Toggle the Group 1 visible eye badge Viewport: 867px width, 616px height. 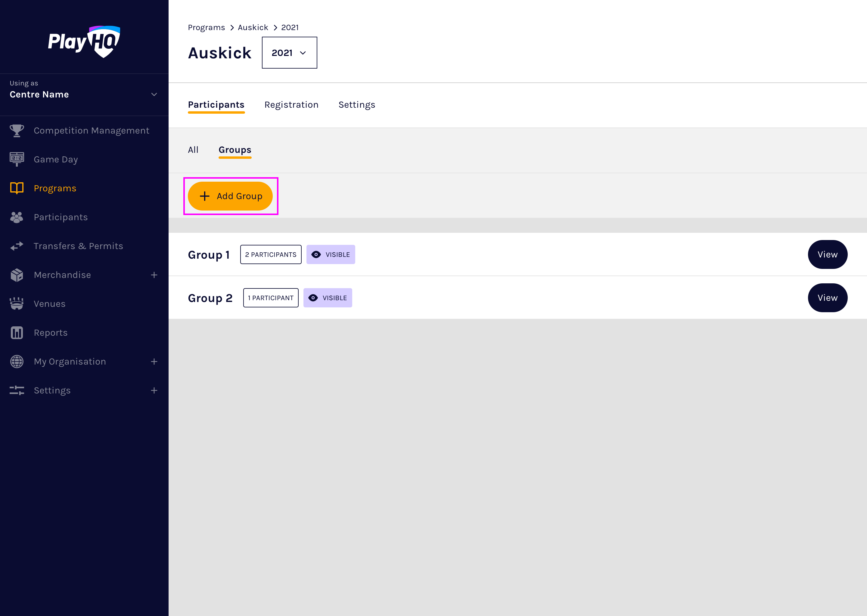[330, 254]
